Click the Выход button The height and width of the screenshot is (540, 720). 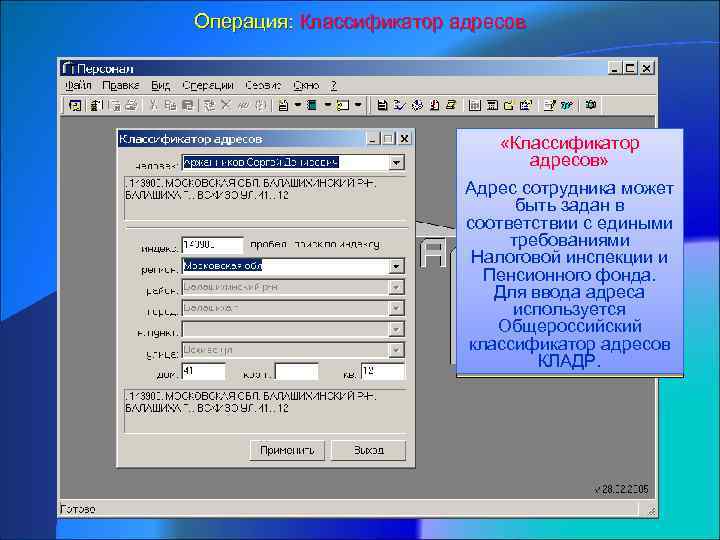point(369,450)
